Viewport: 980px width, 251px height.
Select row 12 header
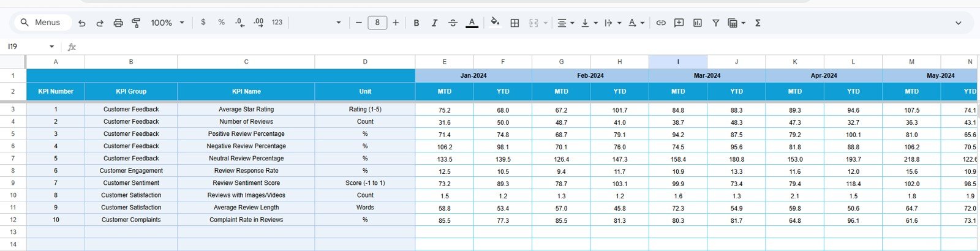pos(13,220)
